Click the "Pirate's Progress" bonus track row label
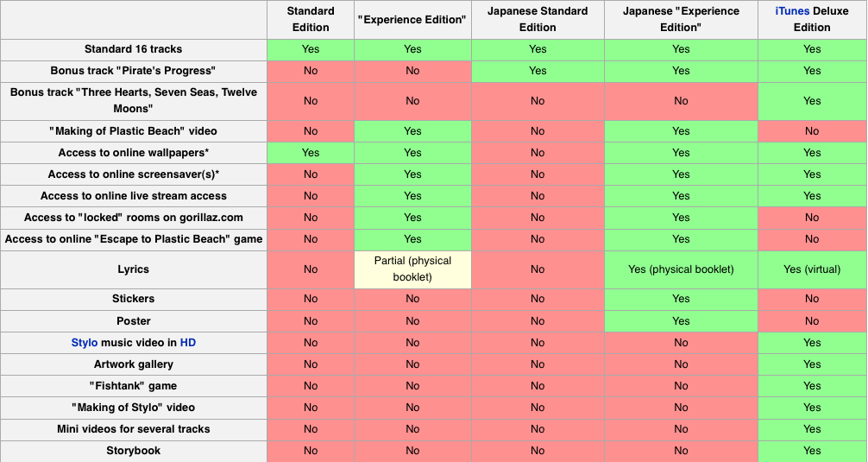Viewport: 868px width, 462px height. click(134, 71)
